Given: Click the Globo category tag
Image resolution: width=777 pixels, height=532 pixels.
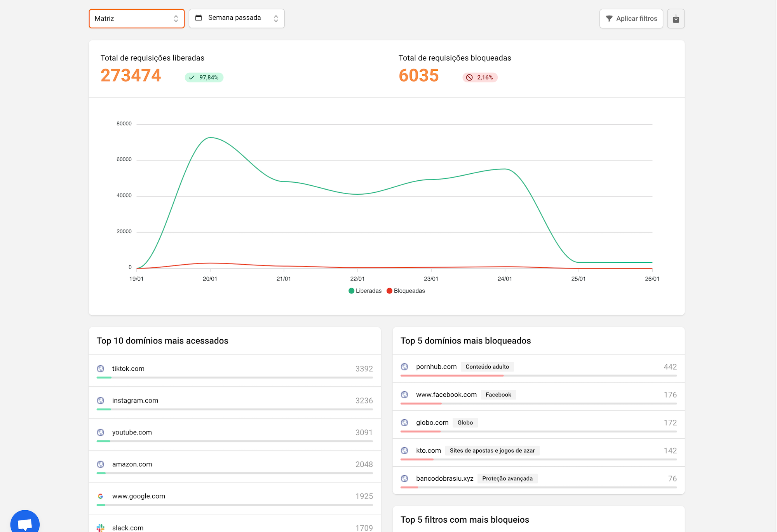Looking at the screenshot, I should point(465,422).
